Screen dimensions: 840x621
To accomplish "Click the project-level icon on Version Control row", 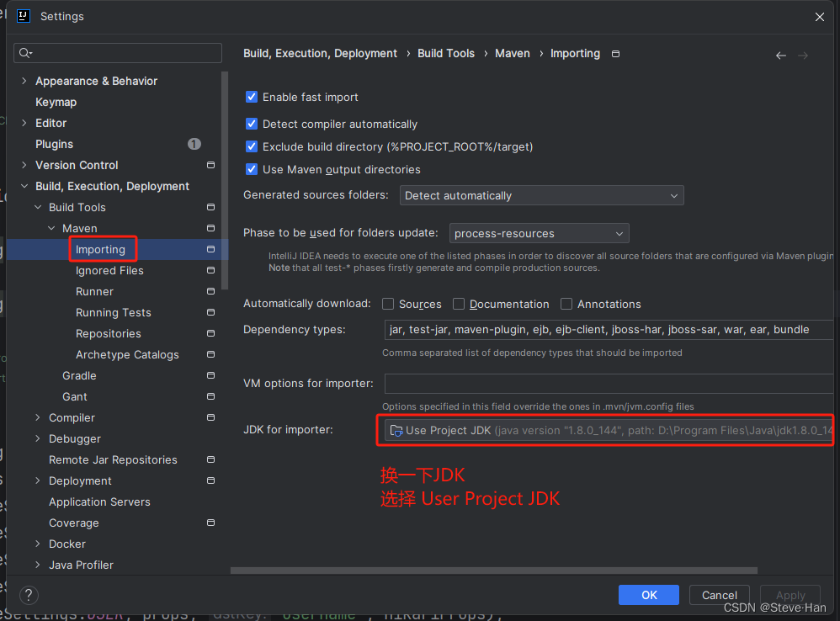I will (x=210, y=165).
